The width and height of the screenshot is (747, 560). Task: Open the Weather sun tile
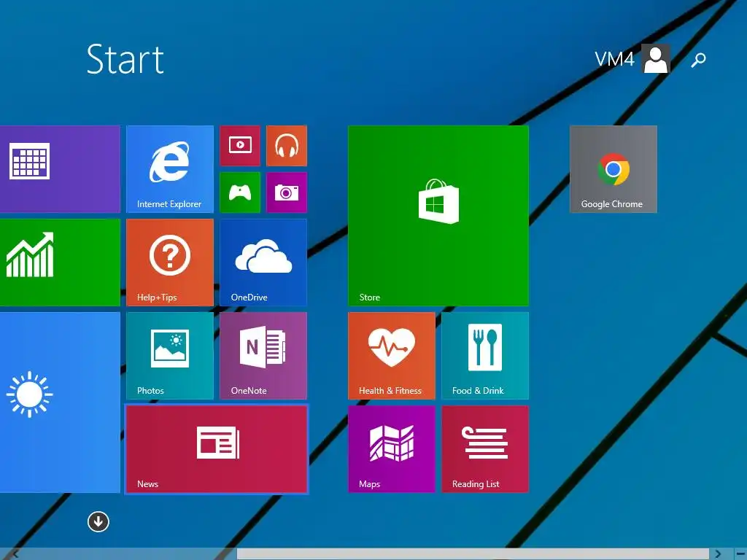(60, 402)
